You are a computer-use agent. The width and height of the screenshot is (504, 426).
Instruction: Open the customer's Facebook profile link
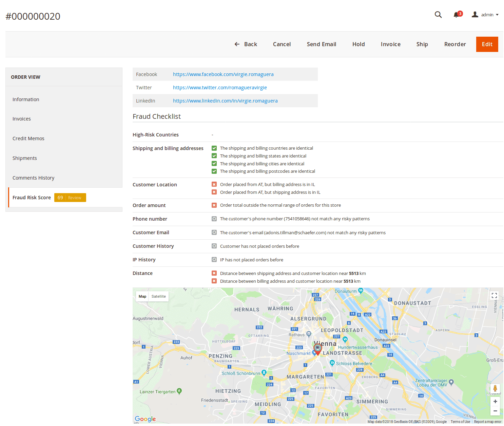(223, 74)
